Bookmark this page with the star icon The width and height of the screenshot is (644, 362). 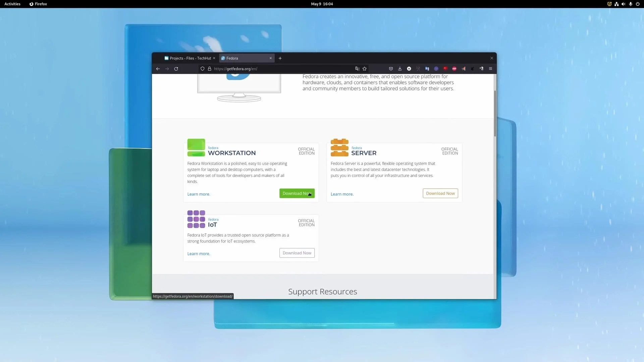[365, 69]
